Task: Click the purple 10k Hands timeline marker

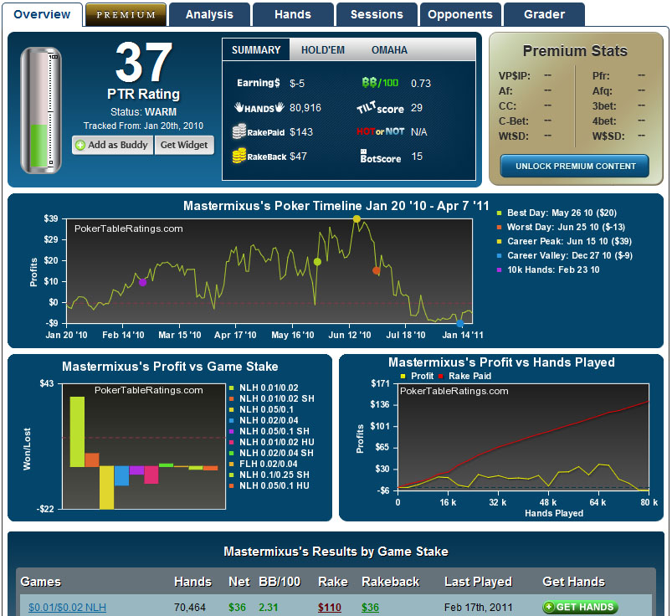Action: (143, 283)
